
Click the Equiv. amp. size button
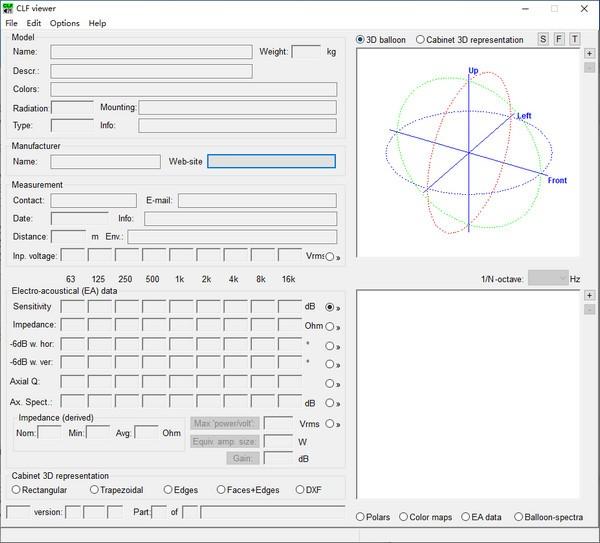(225, 441)
